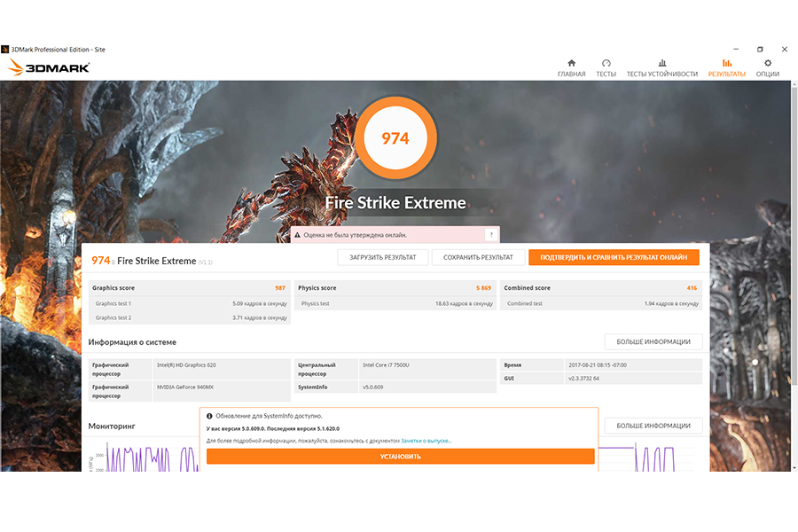The width and height of the screenshot is (798, 532).
Task: Click the Physics test row
Action: click(395, 303)
